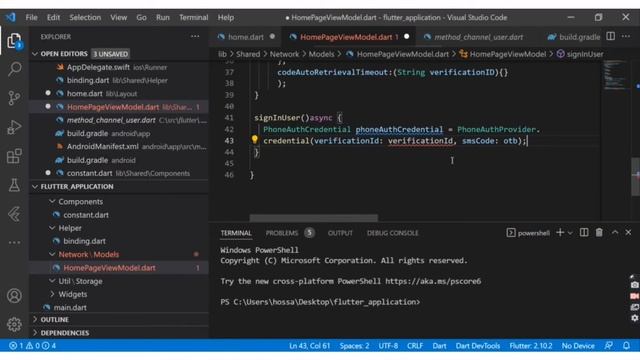
Task: Open the Flutter outline sidebar icon
Action: pyautogui.click(x=14, y=214)
